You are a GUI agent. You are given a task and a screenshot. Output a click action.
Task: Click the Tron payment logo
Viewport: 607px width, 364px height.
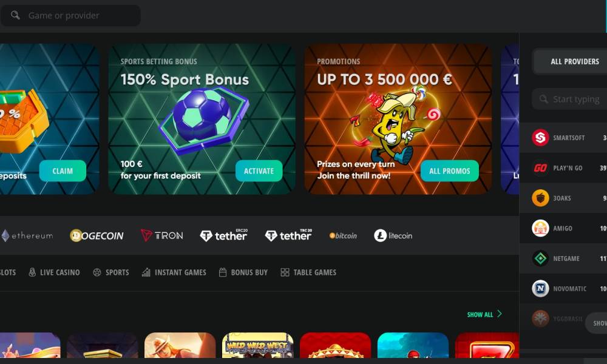(x=162, y=235)
